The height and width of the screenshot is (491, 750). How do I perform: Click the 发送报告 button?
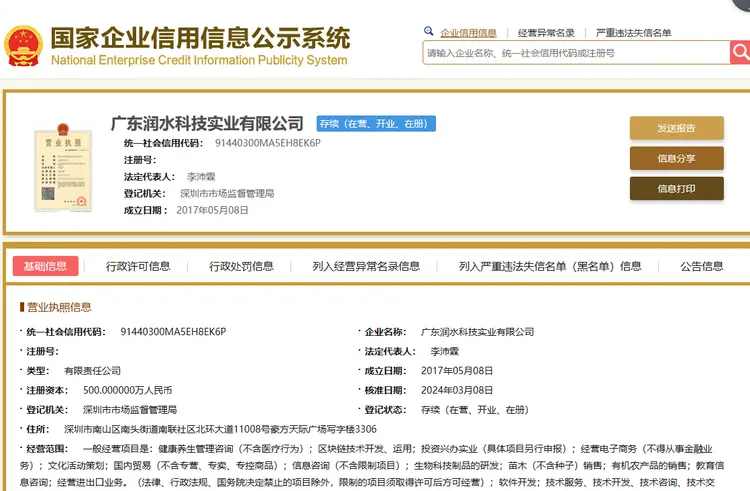tap(676, 128)
